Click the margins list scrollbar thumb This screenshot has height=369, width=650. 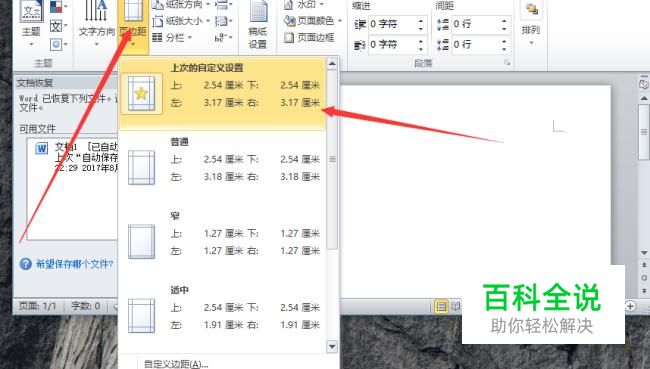pos(332,160)
